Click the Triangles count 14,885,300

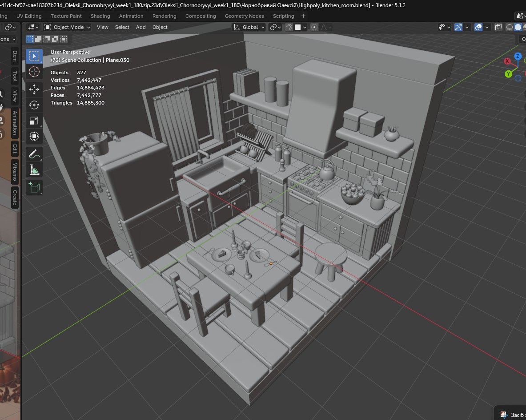(x=91, y=103)
